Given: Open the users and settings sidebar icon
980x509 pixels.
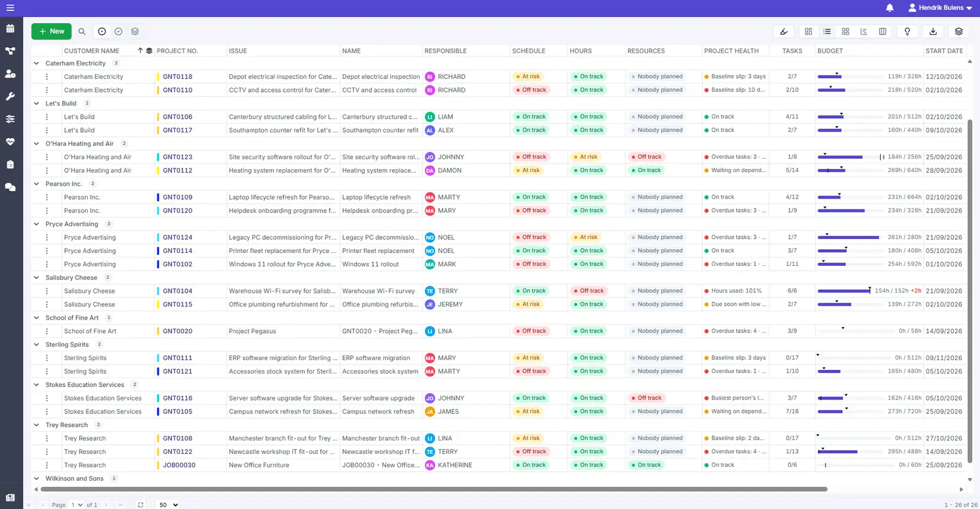Looking at the screenshot, I should click(x=10, y=74).
